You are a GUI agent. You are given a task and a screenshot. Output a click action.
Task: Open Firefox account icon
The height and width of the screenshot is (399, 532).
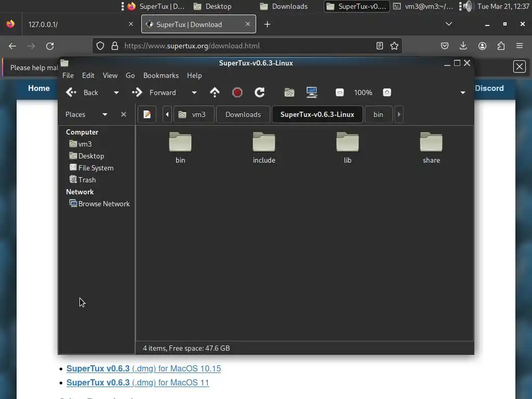482,46
